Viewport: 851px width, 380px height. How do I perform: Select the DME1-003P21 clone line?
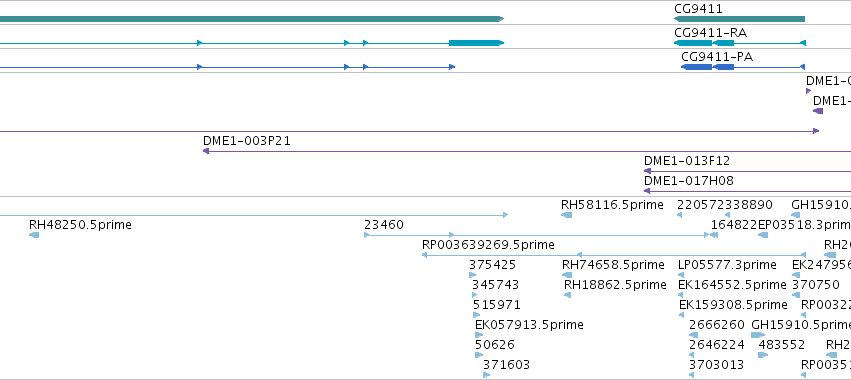tap(526, 151)
